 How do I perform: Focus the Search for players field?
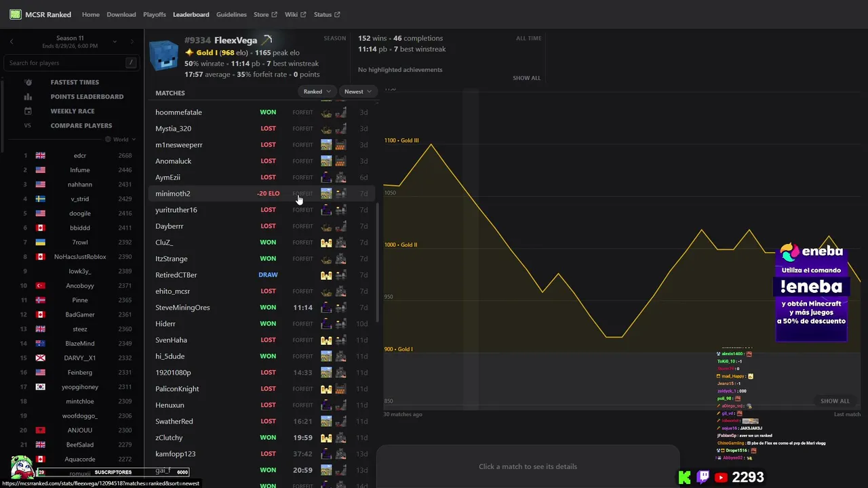coord(71,63)
